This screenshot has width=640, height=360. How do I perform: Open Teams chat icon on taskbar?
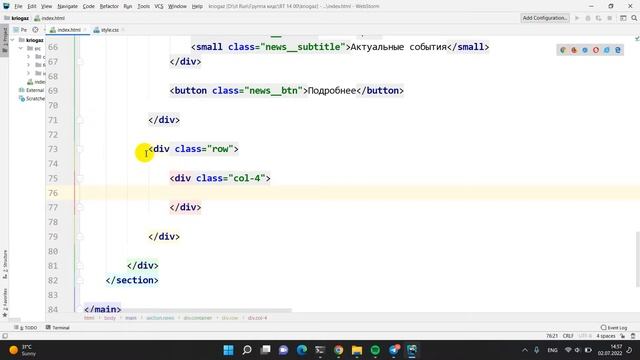pyautogui.click(x=283, y=350)
